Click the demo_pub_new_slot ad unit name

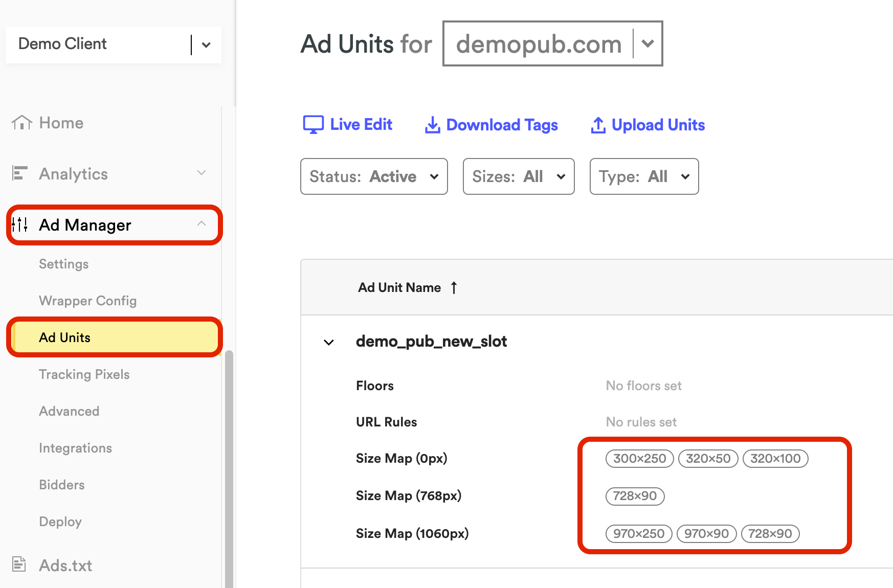pos(431,342)
